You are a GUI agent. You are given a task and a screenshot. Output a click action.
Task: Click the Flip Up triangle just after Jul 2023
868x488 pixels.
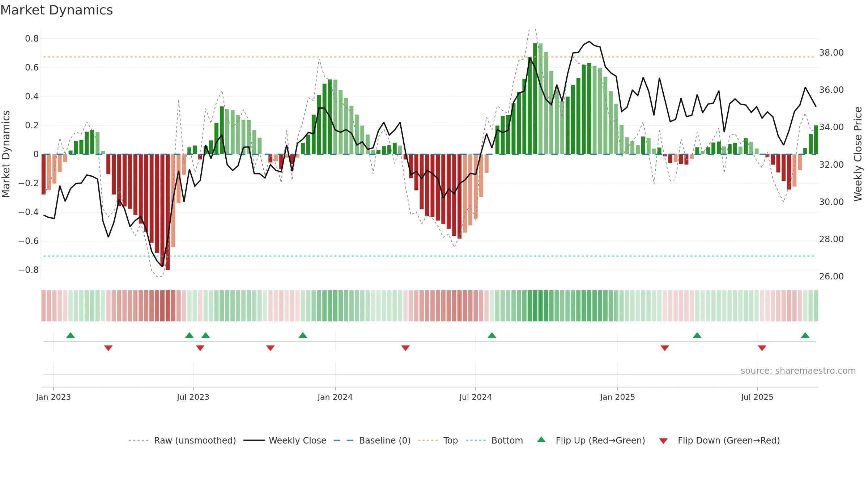click(x=205, y=335)
